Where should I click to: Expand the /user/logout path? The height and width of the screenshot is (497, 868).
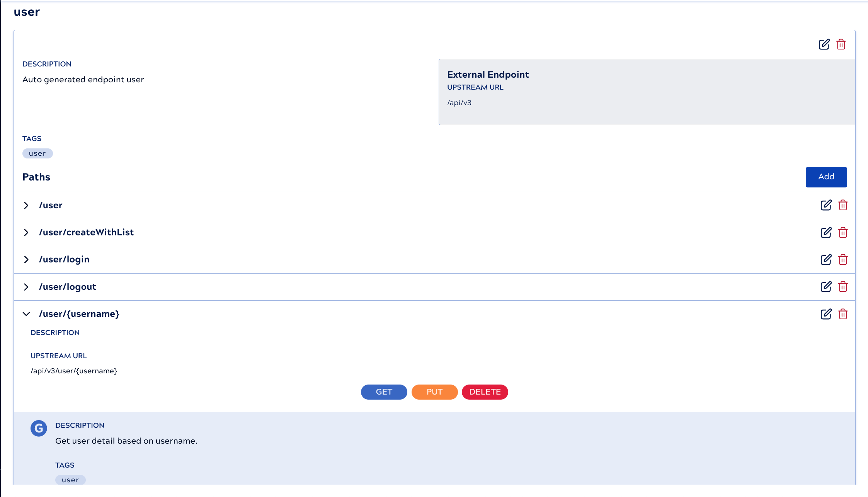click(26, 287)
